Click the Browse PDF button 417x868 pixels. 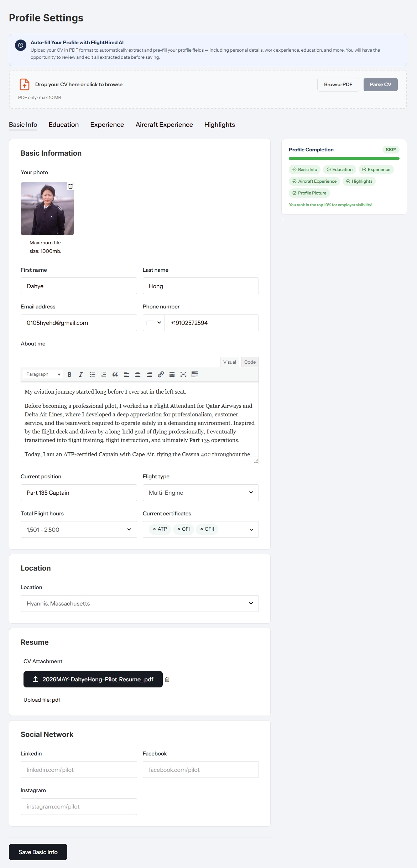click(338, 84)
